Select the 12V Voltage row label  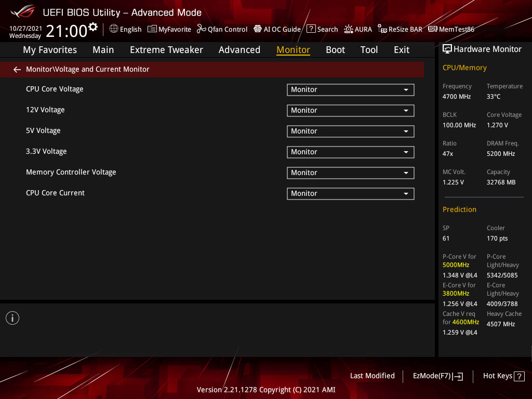(x=45, y=110)
